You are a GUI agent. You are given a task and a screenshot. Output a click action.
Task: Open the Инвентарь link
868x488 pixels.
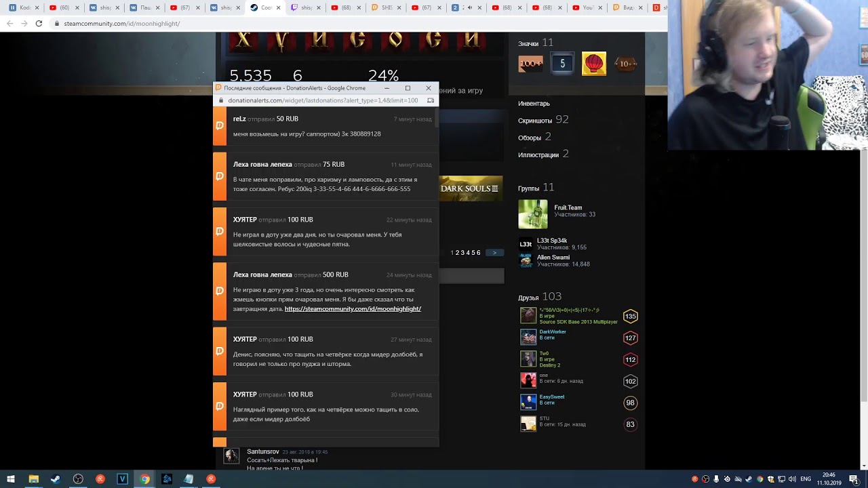tap(534, 104)
